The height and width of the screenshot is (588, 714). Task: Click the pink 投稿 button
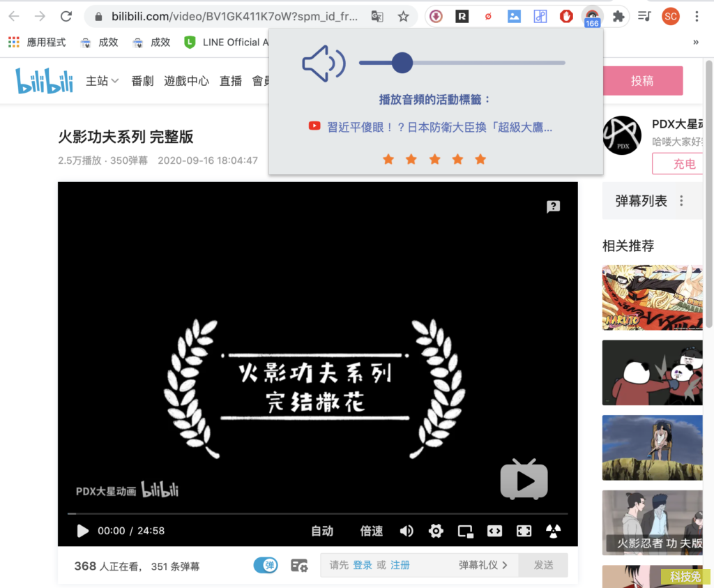coord(642,81)
